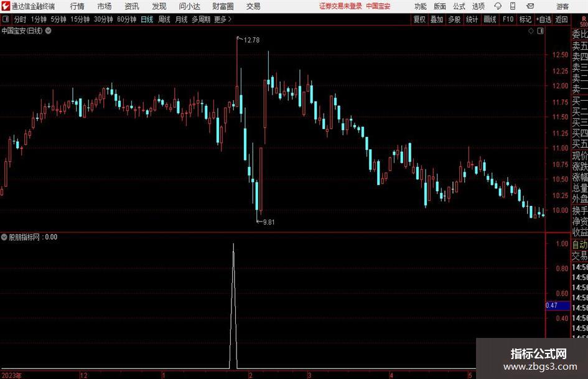Switch to 5分钟 period
588x379 pixels.
click(58, 19)
